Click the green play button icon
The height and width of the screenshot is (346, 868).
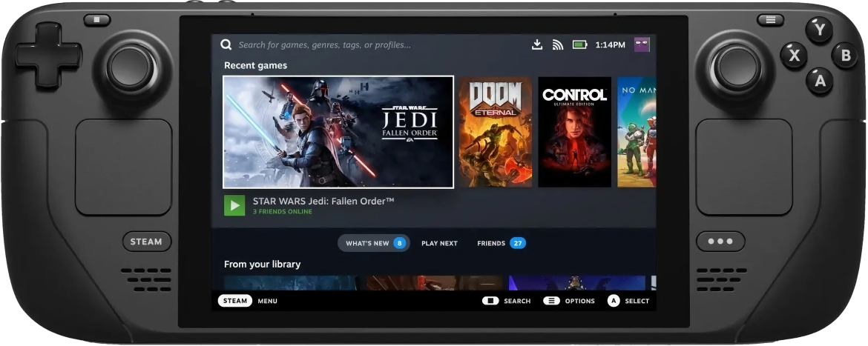coord(234,206)
